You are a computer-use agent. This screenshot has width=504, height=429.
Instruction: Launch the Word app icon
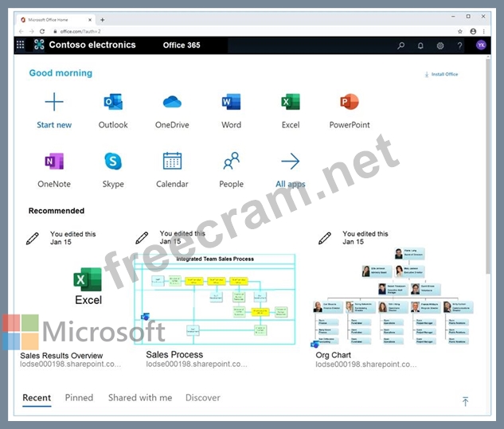point(231,102)
